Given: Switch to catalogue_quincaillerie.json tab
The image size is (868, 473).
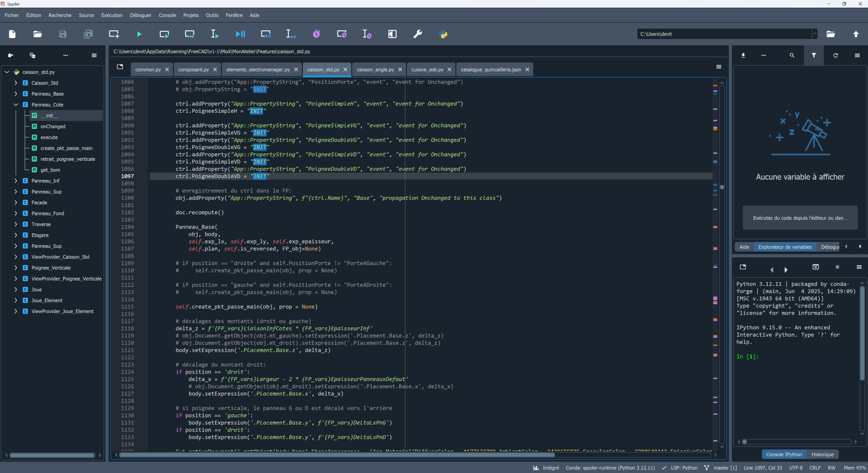Looking at the screenshot, I should point(491,70).
